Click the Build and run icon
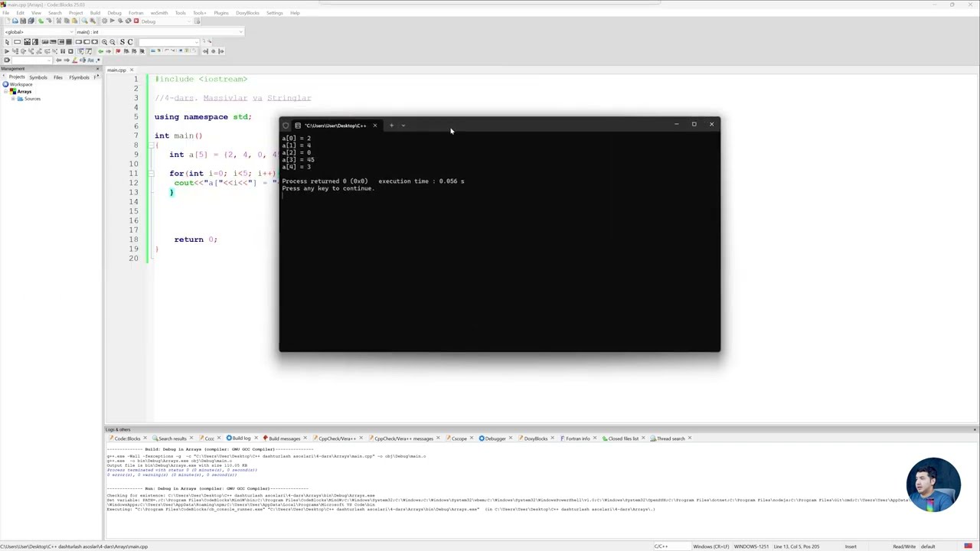Viewport: 980px width, 551px height. pos(120,21)
